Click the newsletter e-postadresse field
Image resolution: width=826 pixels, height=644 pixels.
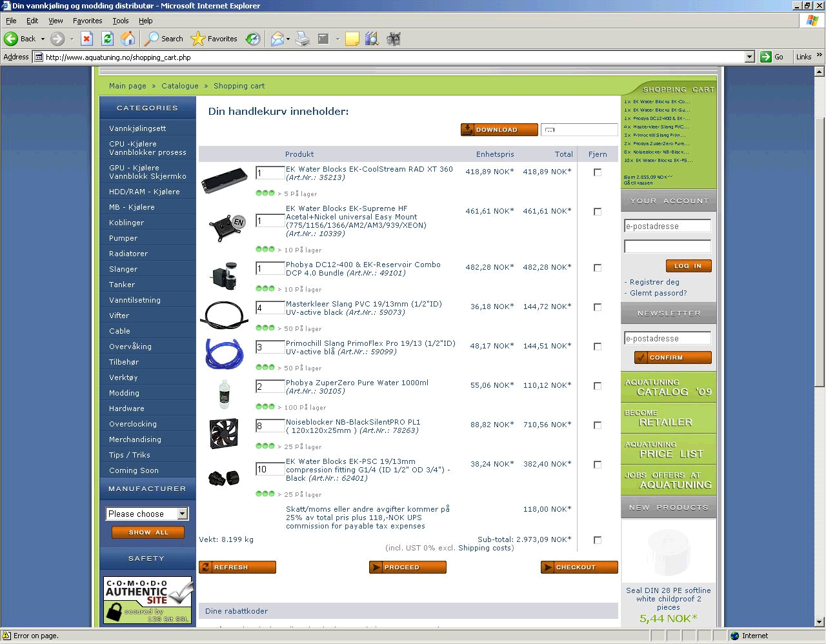[667, 338]
